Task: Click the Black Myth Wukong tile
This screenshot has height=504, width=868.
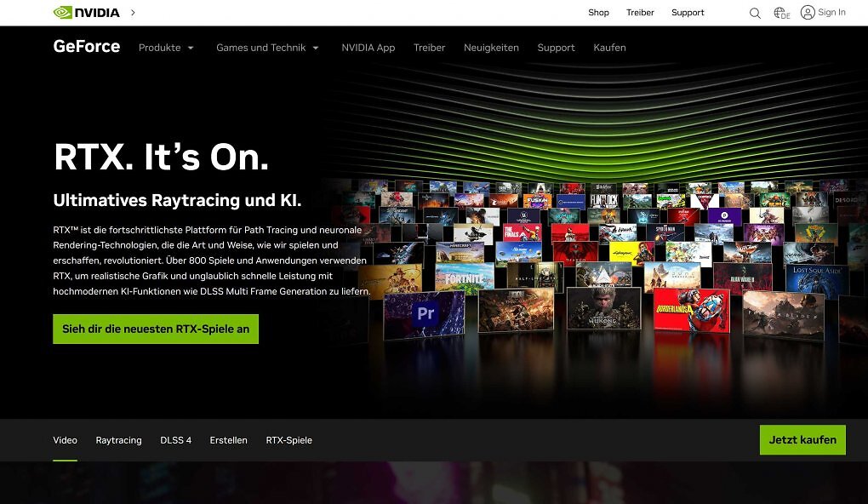Action: pos(603,309)
